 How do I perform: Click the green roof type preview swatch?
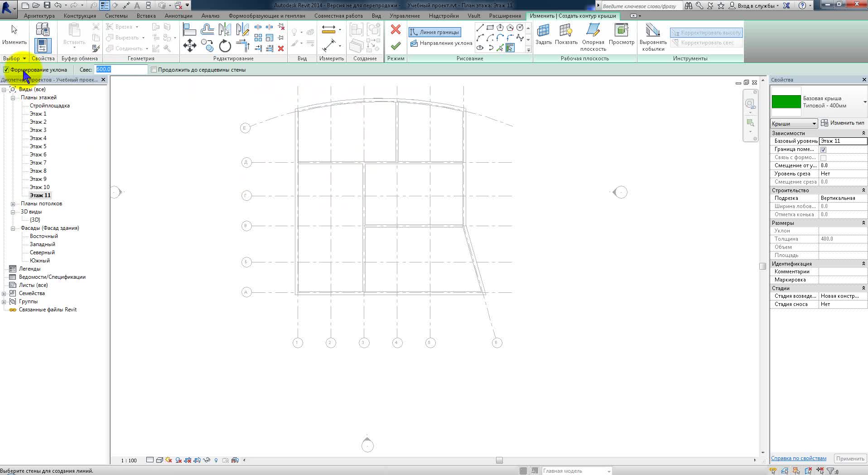coord(786,102)
